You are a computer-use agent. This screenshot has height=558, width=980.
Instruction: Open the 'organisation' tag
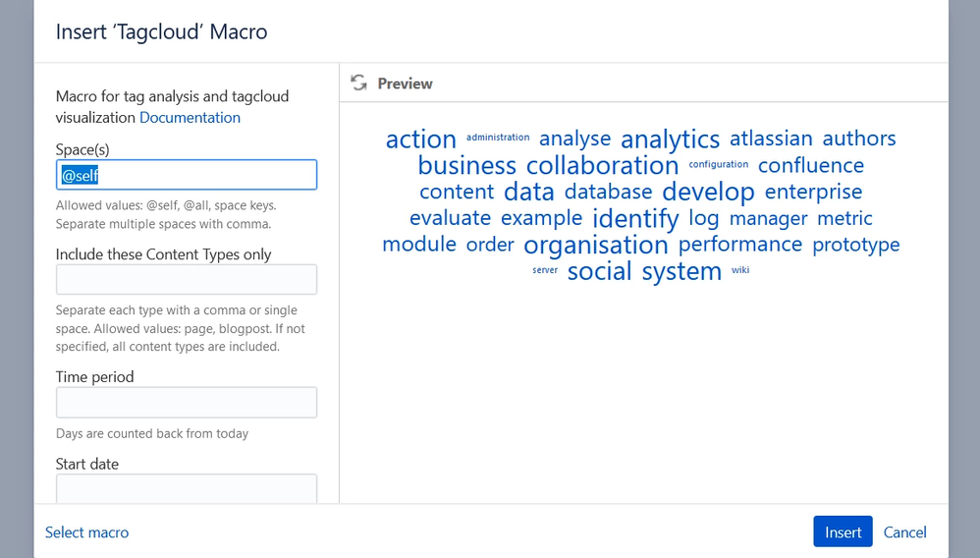click(x=596, y=245)
